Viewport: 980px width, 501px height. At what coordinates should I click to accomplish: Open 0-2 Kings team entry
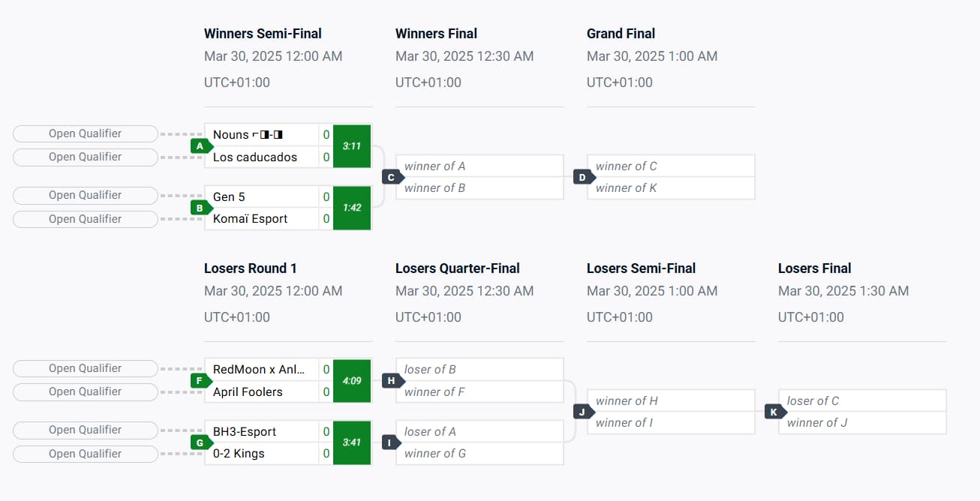[261, 454]
